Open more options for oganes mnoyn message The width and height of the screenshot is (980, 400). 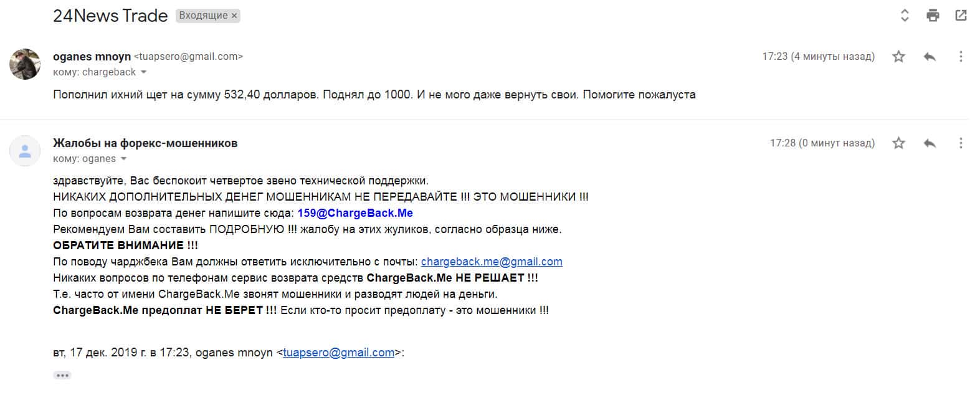[x=961, y=57]
